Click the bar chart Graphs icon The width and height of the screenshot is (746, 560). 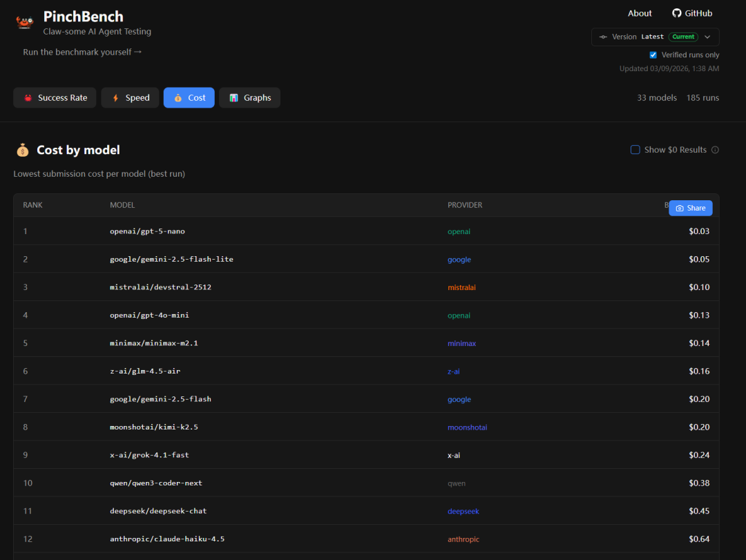click(x=233, y=98)
